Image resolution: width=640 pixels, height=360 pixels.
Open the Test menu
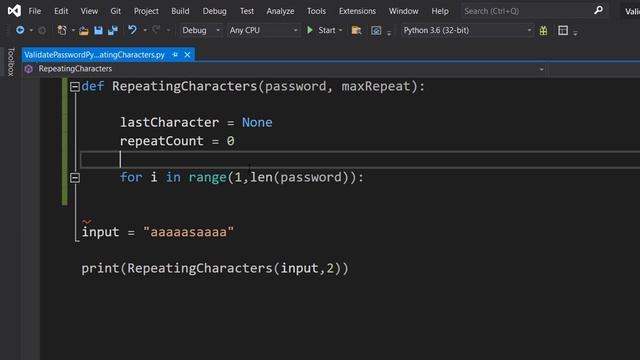coord(247,11)
